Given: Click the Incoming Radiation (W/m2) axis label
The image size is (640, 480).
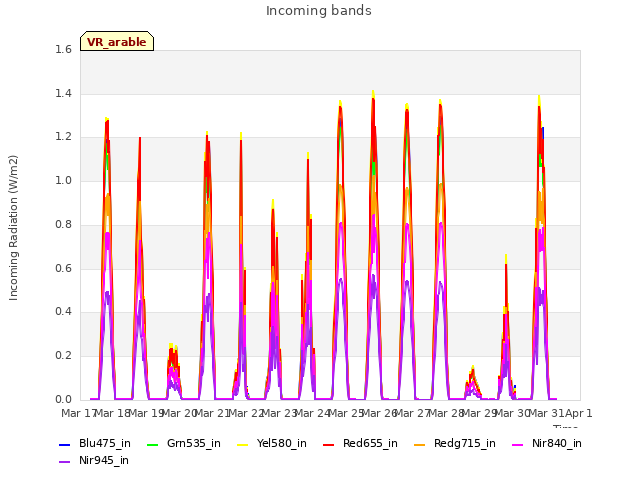Looking at the screenshot, I should coord(13,228).
